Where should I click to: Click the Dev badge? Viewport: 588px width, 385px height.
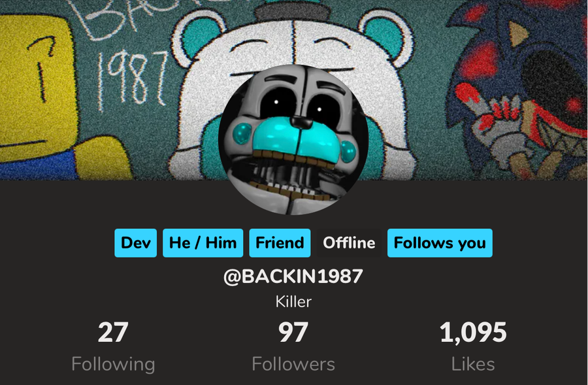click(x=135, y=243)
